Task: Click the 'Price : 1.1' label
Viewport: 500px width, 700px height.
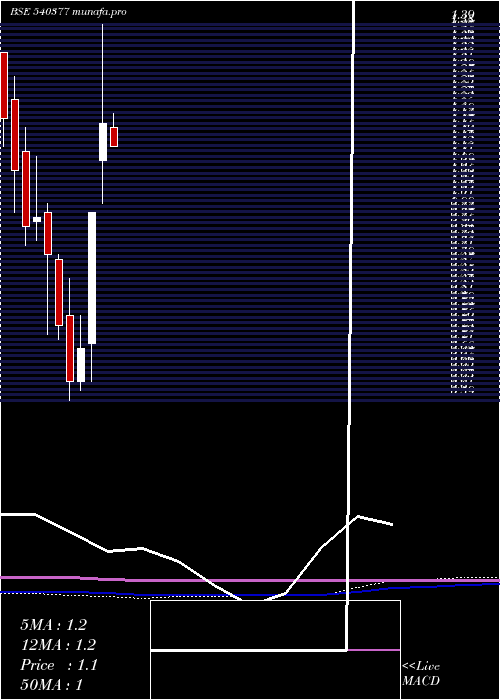Action: (x=59, y=665)
